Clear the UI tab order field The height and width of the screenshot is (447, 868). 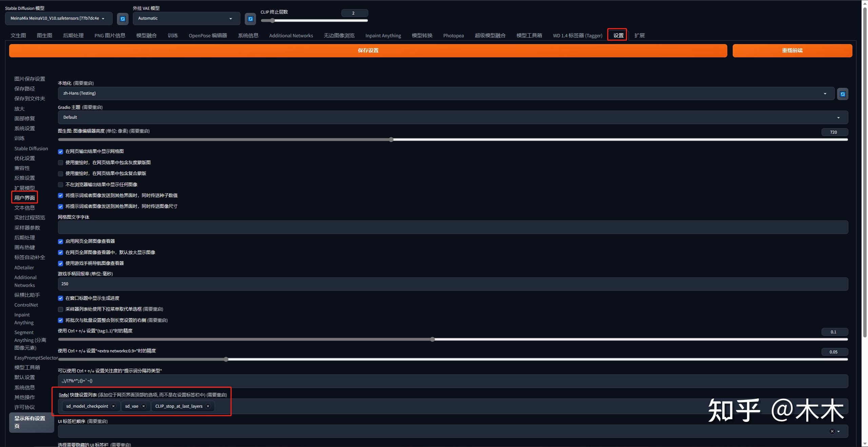click(x=832, y=431)
